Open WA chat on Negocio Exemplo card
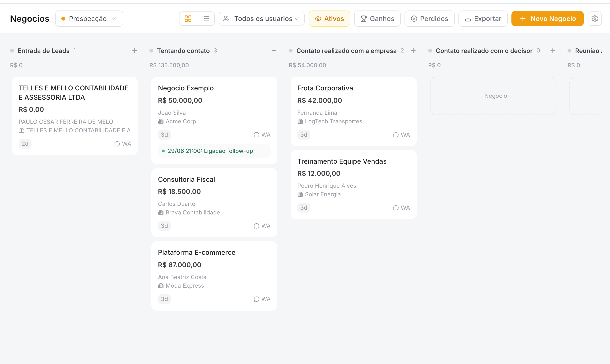610x364 pixels. pyautogui.click(x=262, y=135)
